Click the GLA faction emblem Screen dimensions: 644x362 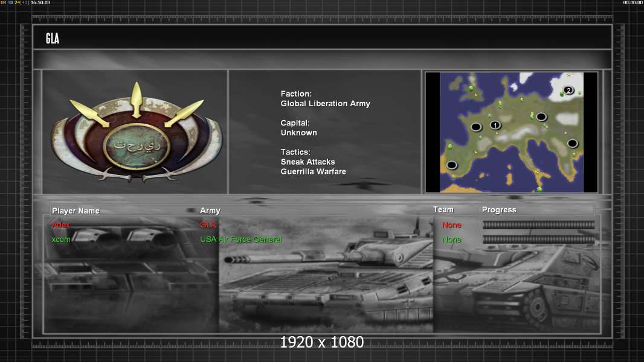pos(137,132)
